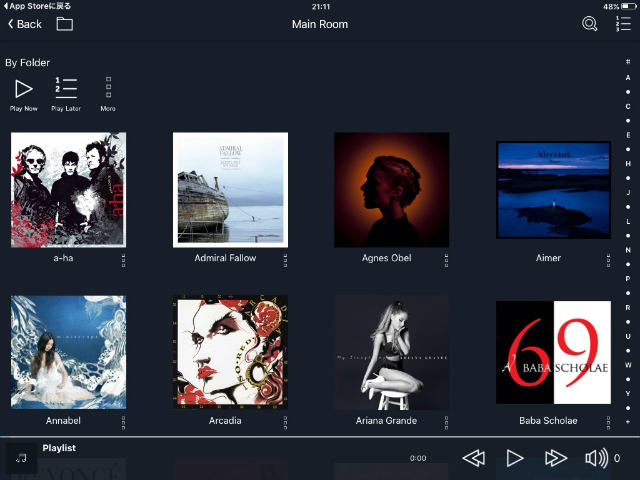Screen dimensions: 640x480
Task: Open options dots for Agnes Obel
Action: [446, 260]
